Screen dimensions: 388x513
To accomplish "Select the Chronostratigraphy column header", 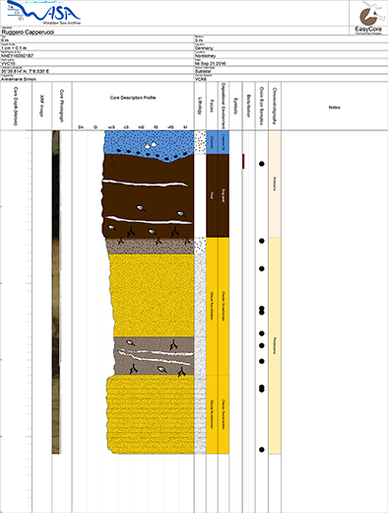I will 275,106.
